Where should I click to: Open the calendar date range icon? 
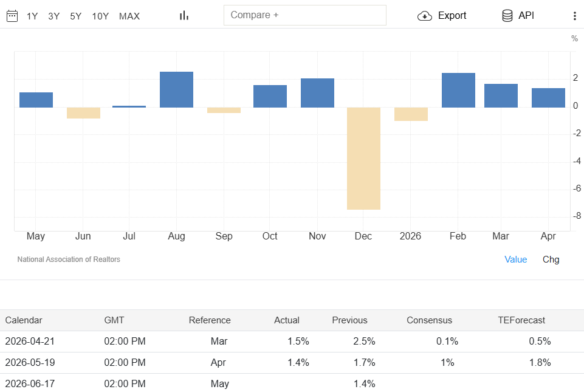[12, 16]
